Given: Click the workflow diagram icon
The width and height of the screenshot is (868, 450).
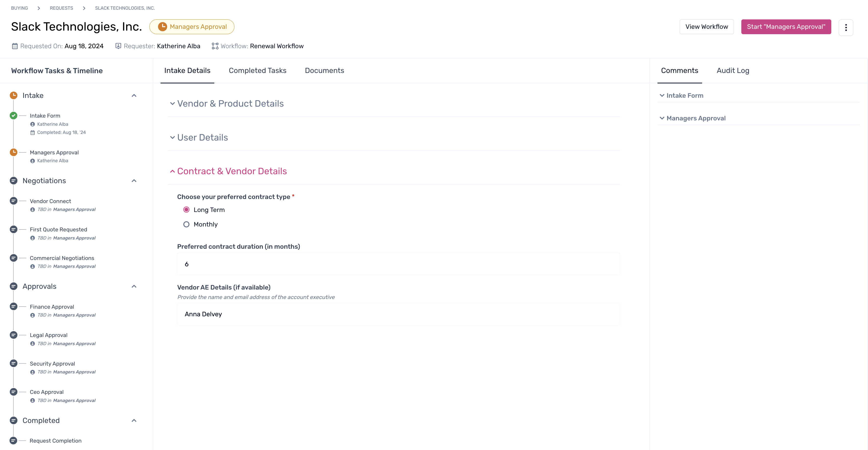Looking at the screenshot, I should point(215,46).
